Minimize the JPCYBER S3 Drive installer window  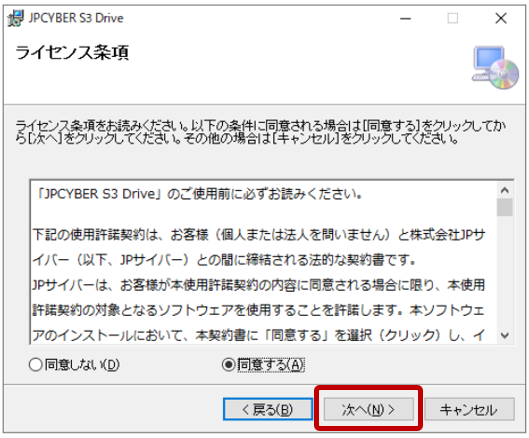[x=405, y=19]
